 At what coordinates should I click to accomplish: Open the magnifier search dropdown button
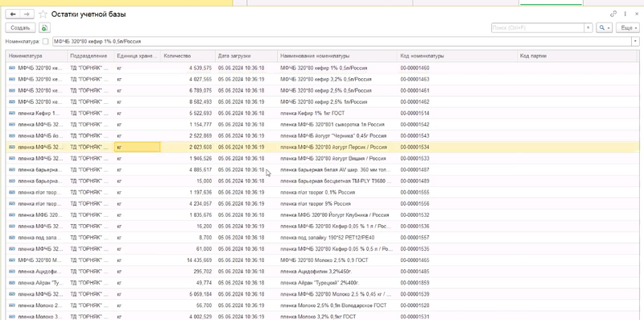click(605, 28)
